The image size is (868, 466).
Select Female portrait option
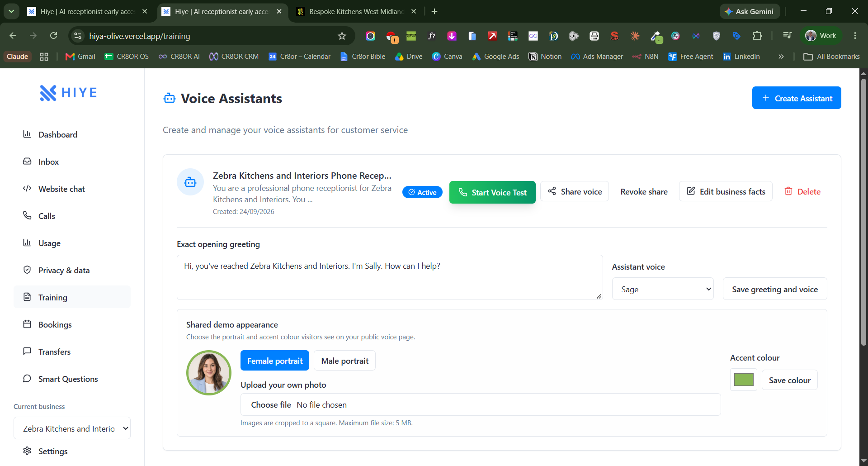[x=275, y=361]
